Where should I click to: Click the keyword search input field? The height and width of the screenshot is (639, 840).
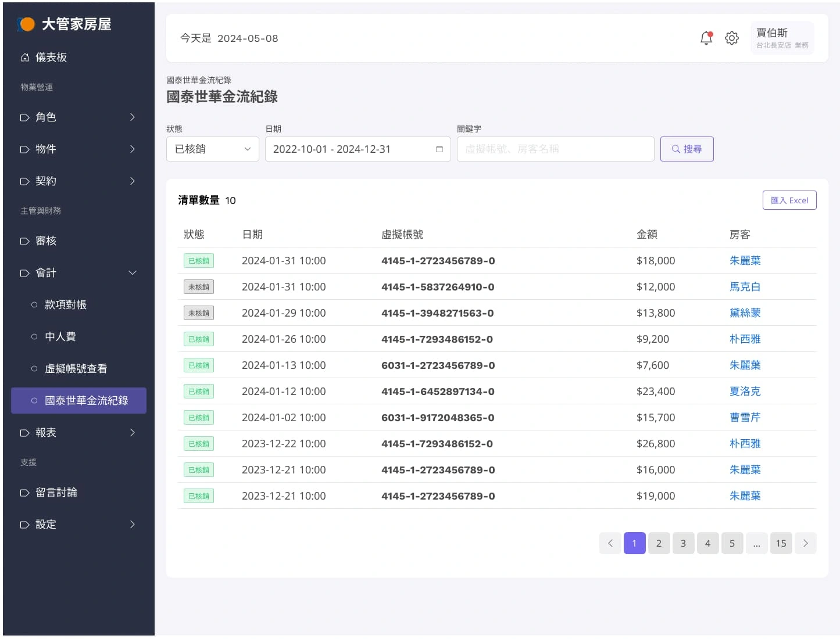click(555, 149)
